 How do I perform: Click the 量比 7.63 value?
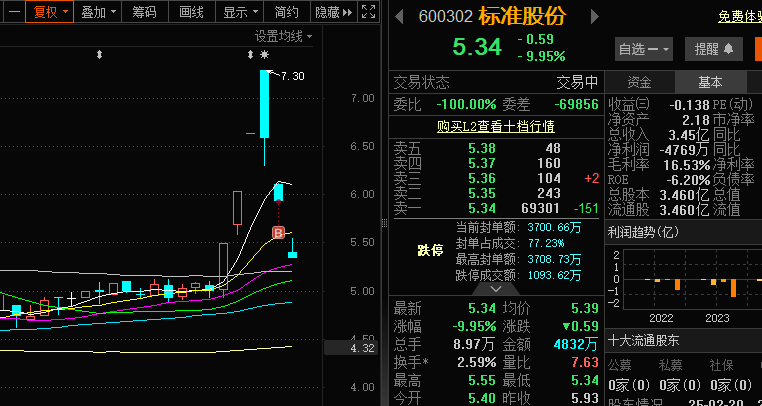tap(585, 362)
